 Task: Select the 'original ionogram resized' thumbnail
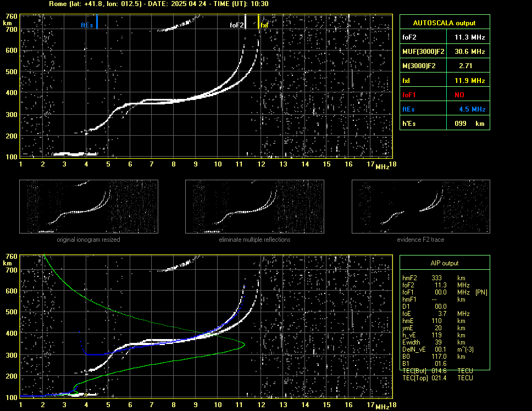pos(88,207)
